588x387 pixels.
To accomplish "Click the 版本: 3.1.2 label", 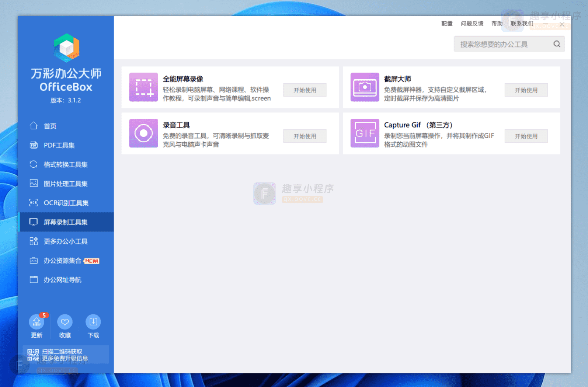I will [x=66, y=100].
